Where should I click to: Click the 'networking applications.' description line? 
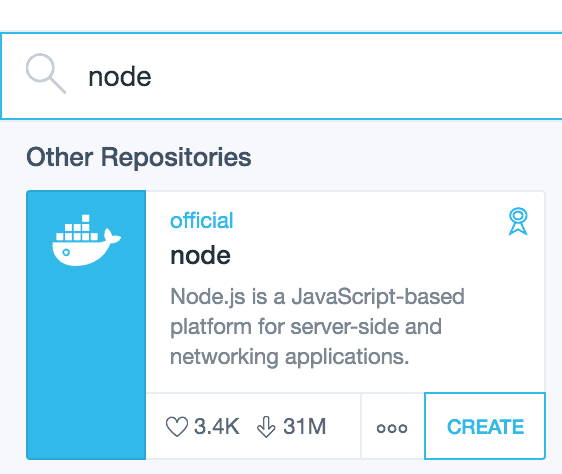(290, 357)
